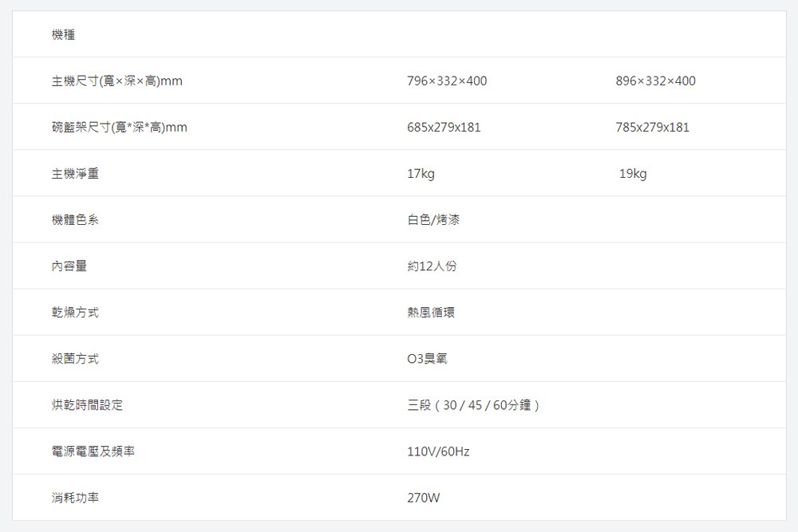The width and height of the screenshot is (798, 532).
Task: Select the 熱風循環 drying method value
Action: tap(431, 313)
